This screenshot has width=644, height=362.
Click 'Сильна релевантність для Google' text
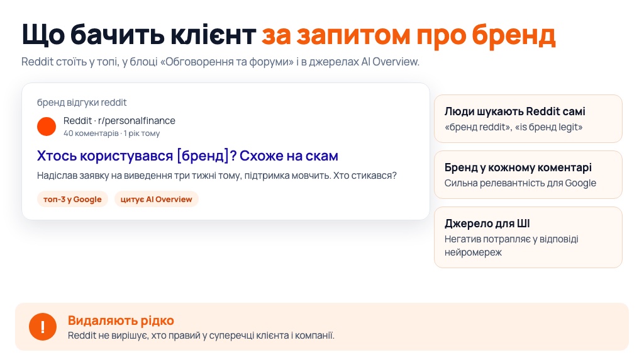[x=520, y=183]
